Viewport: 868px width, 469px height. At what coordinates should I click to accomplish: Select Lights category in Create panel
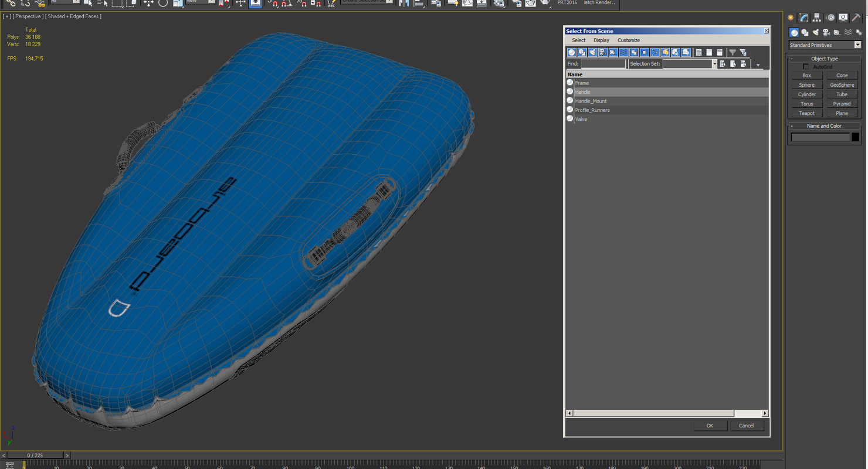click(816, 33)
